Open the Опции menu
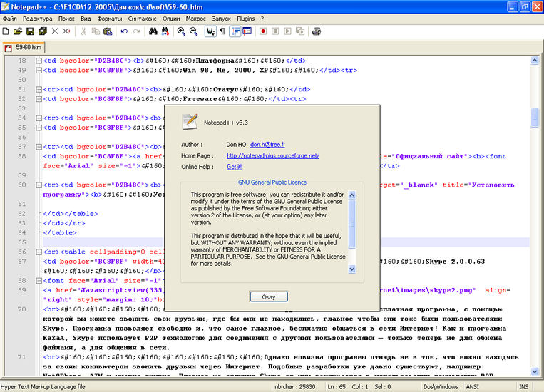Image resolution: width=544 pixels, height=392 pixels. (171, 19)
